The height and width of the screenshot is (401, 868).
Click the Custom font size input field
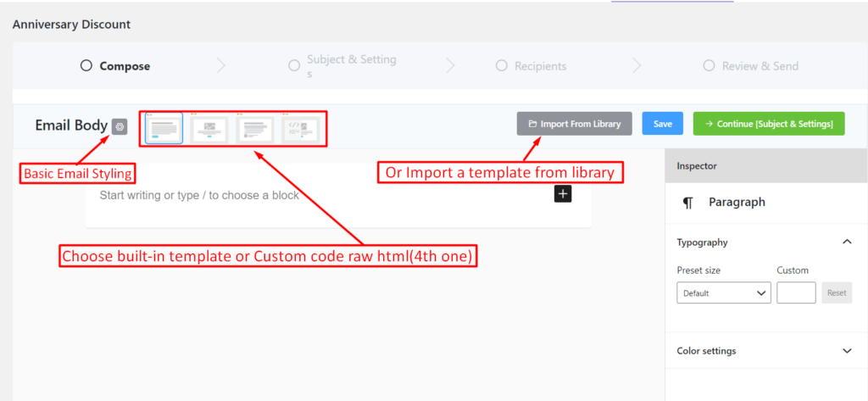pyautogui.click(x=796, y=293)
